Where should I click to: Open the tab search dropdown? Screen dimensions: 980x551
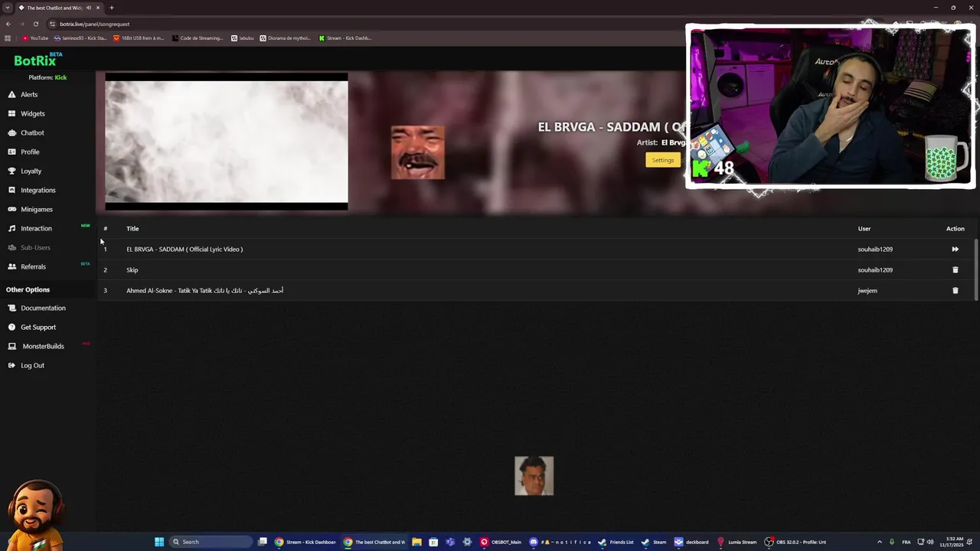pyautogui.click(x=8, y=8)
